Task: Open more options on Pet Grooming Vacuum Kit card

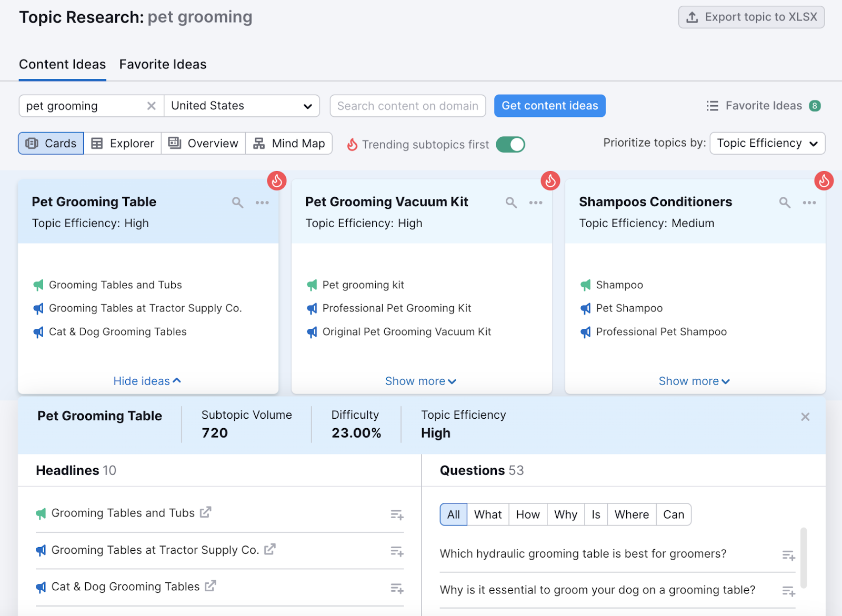Action: point(536,203)
